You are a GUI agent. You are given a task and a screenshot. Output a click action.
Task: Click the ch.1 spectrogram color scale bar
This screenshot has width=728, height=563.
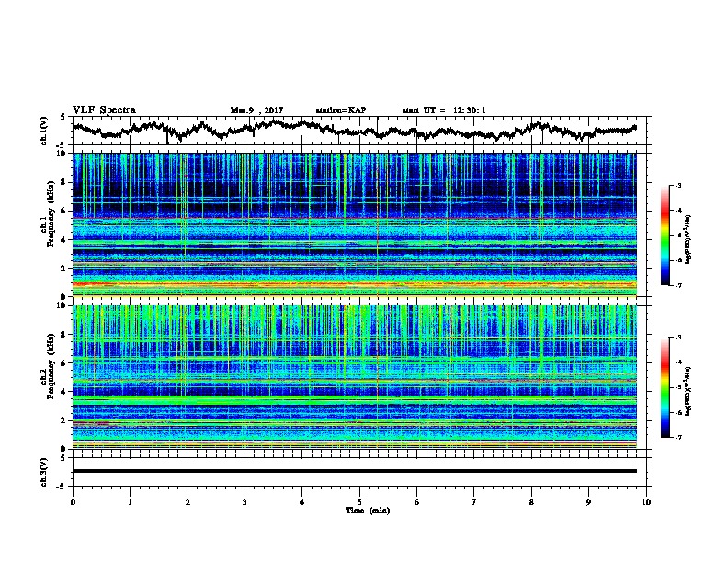[x=665, y=236]
